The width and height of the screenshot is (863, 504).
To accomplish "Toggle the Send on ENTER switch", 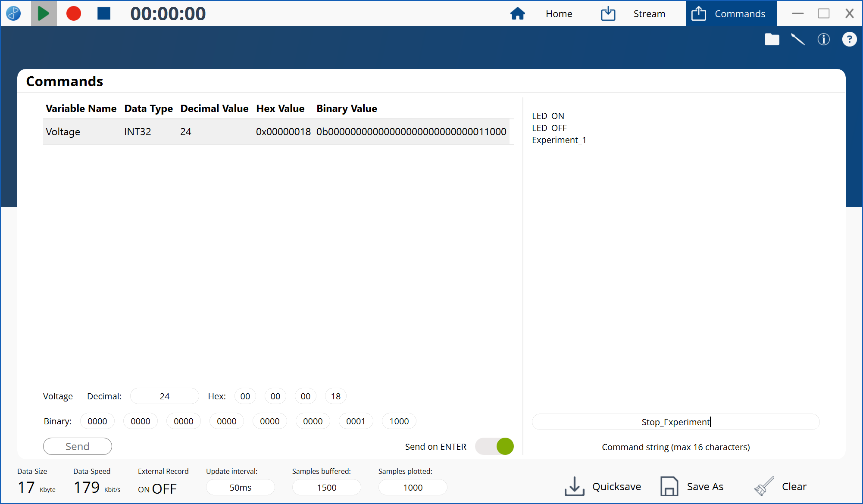I will click(x=494, y=446).
